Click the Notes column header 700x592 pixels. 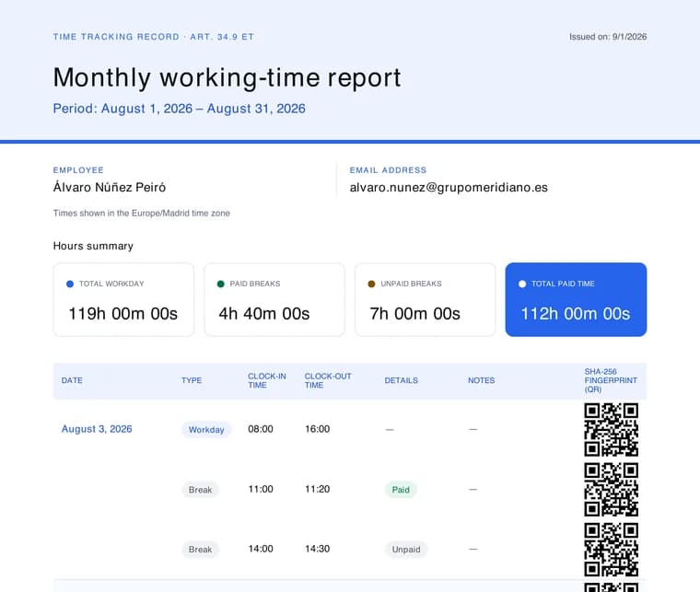(x=481, y=380)
